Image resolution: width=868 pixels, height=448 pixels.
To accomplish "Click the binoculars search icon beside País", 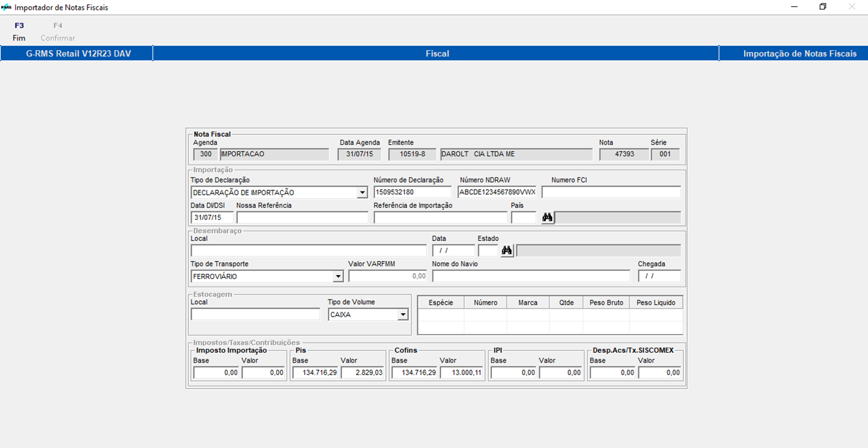I will pyautogui.click(x=547, y=218).
